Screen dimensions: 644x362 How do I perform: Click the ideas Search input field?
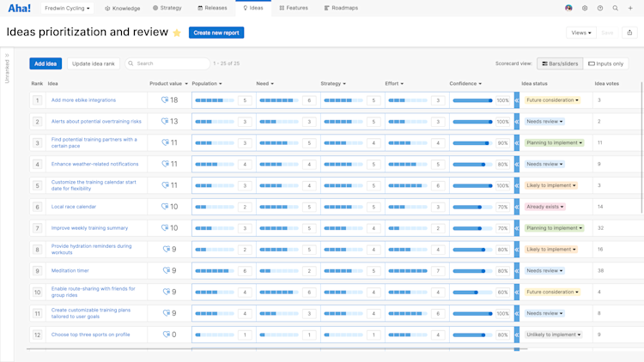coord(167,63)
